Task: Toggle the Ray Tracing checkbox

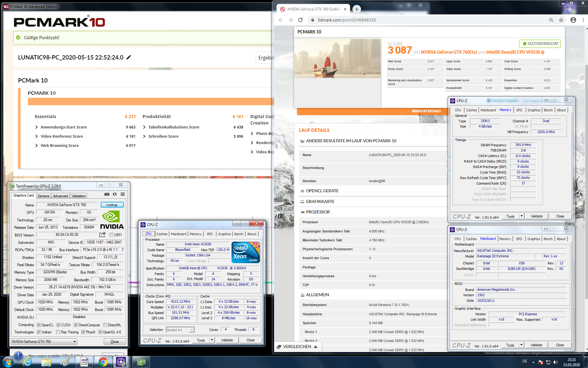Action: click(x=58, y=332)
